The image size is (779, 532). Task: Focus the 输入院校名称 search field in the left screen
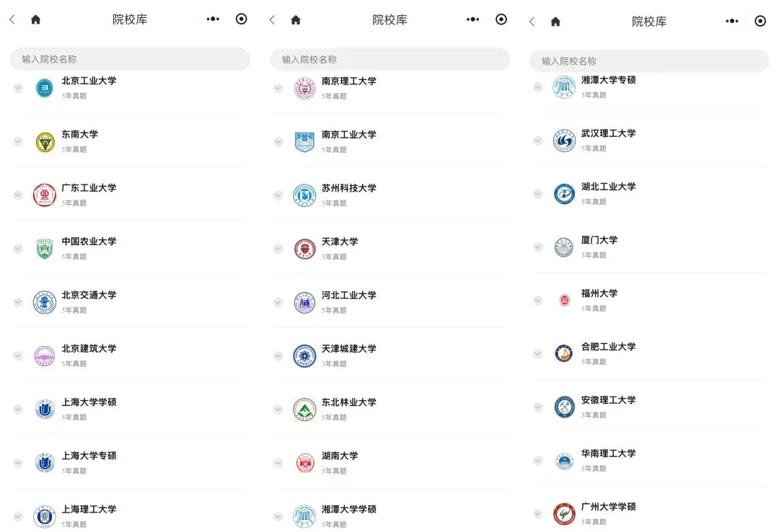[x=130, y=59]
